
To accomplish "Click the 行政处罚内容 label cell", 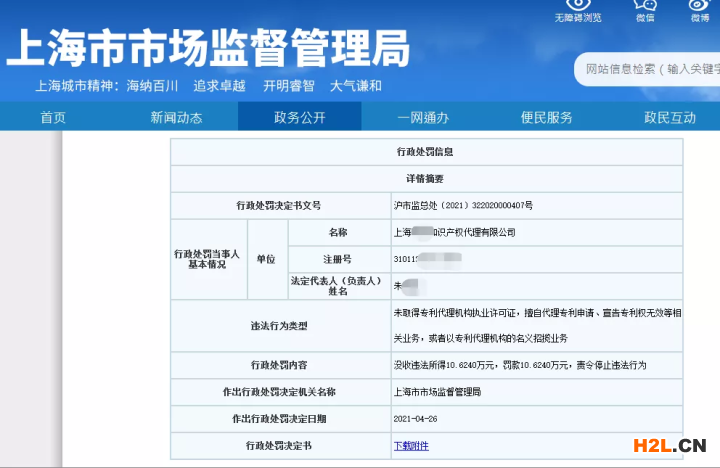I will point(281,365).
